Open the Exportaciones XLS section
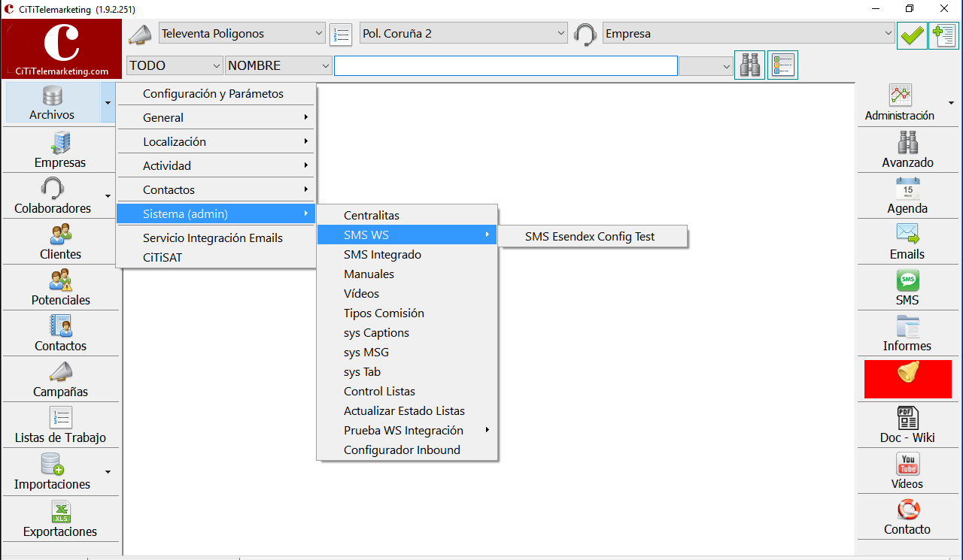 click(x=60, y=519)
